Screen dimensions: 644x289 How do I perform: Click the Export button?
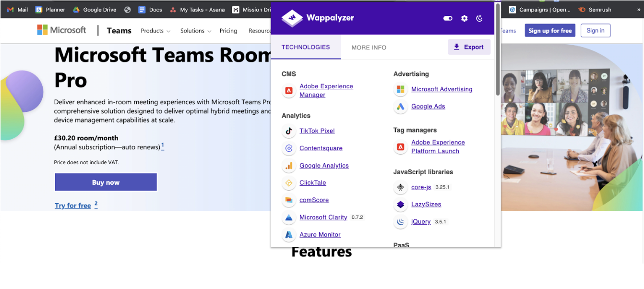point(469,47)
